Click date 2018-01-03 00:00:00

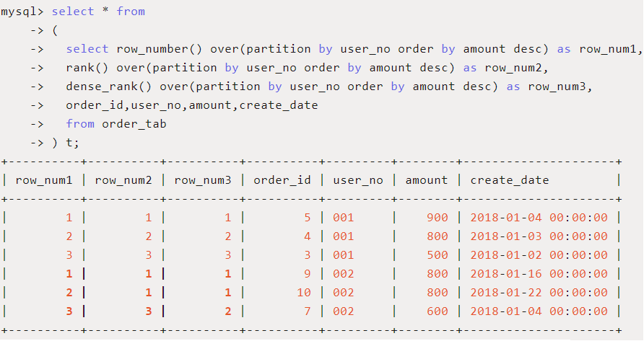point(539,236)
